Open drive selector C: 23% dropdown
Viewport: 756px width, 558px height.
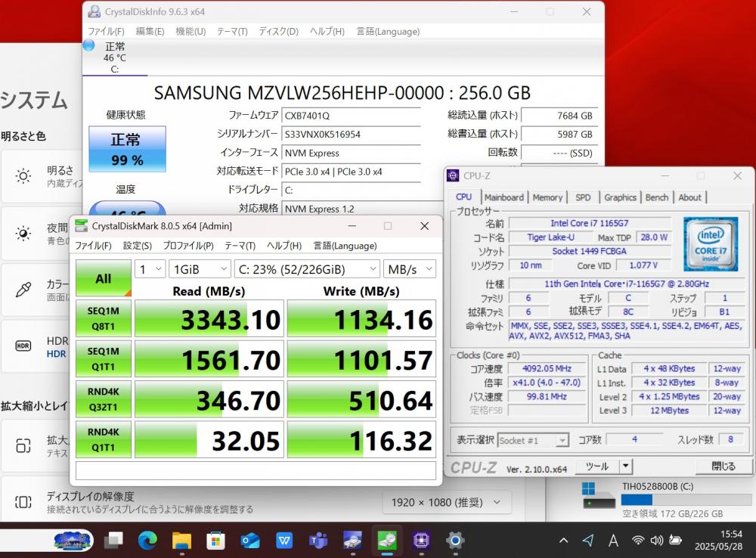(x=307, y=269)
